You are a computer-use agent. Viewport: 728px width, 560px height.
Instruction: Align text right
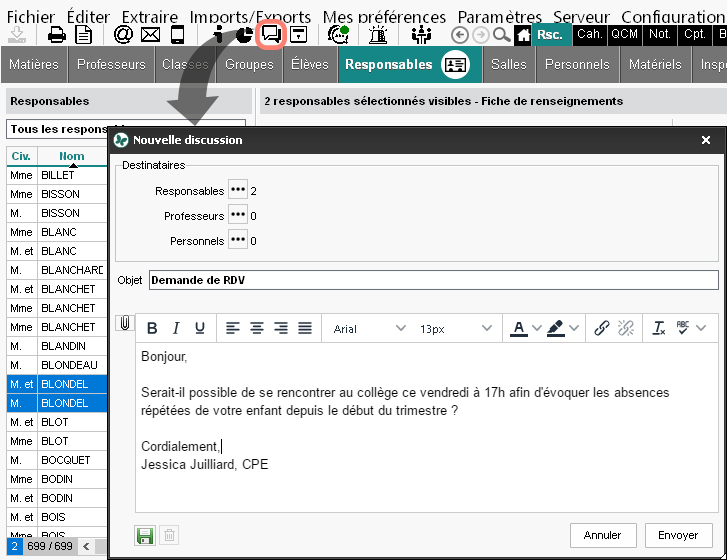pyautogui.click(x=281, y=328)
